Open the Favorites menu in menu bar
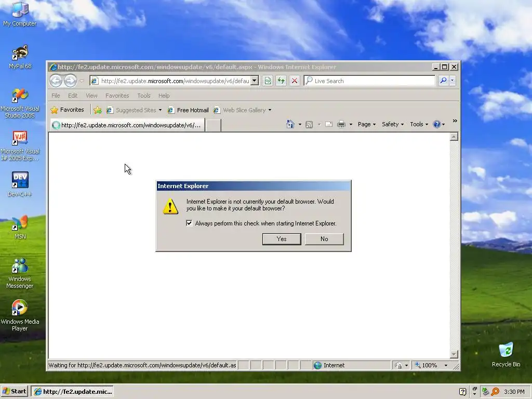Viewport: 532px width, 399px height. (x=117, y=96)
